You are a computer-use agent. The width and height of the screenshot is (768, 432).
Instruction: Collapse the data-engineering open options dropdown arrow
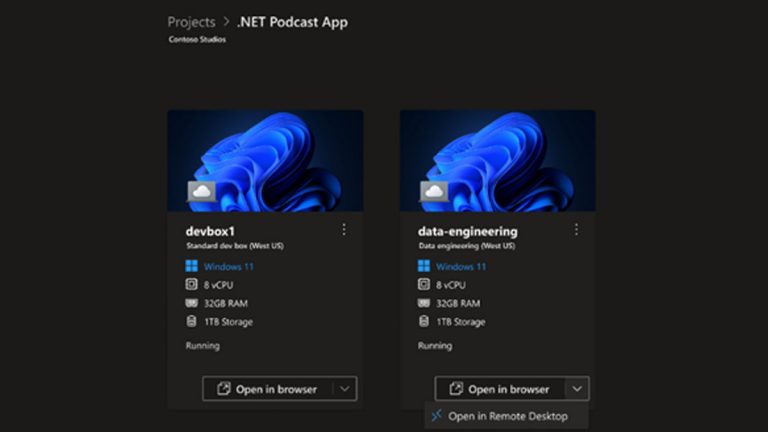(x=577, y=389)
